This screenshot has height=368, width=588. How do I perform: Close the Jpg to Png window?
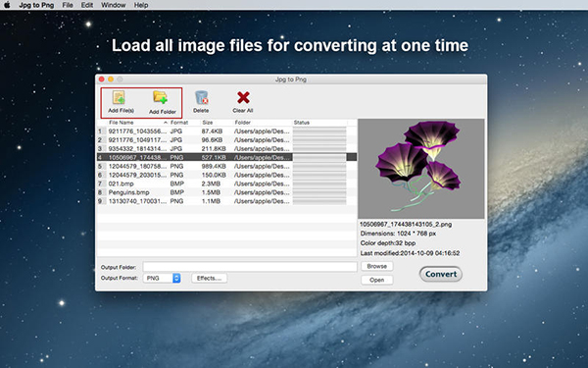pyautogui.click(x=101, y=79)
